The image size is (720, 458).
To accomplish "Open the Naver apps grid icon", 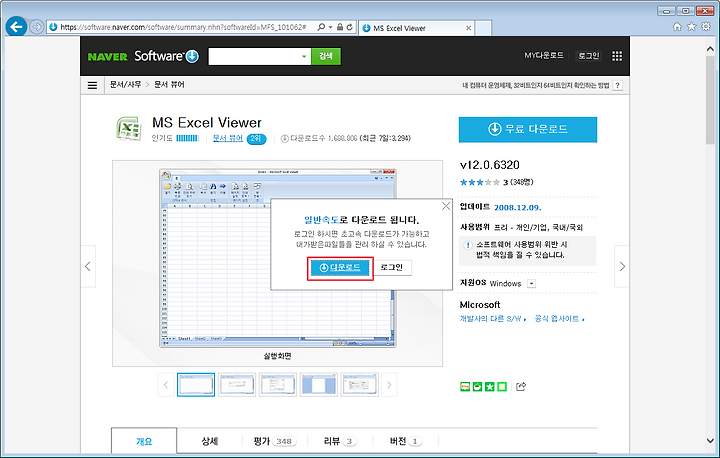I will tap(617, 56).
